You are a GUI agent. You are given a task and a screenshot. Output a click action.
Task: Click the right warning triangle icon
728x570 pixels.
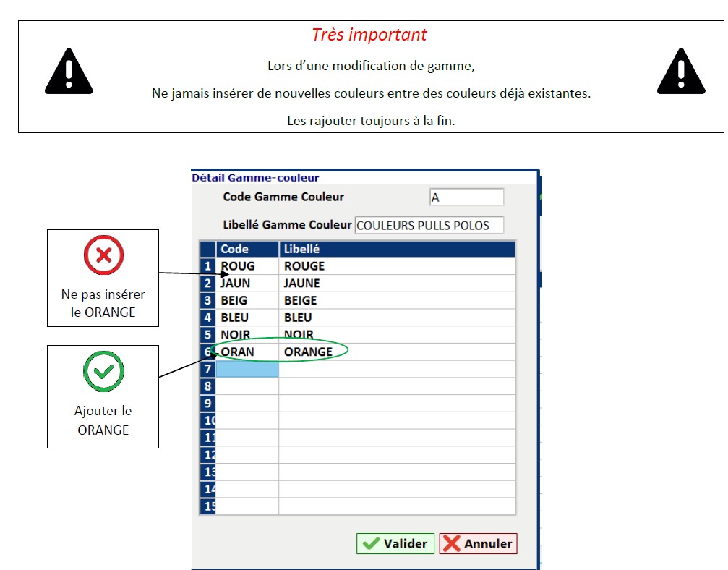tap(680, 72)
